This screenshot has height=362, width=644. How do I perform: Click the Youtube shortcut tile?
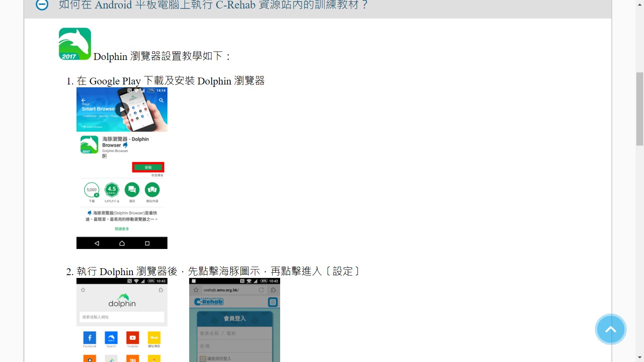[x=132, y=338]
